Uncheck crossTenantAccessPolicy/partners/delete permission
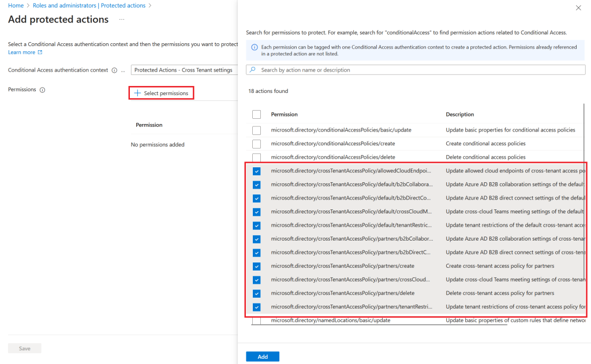 (x=257, y=293)
